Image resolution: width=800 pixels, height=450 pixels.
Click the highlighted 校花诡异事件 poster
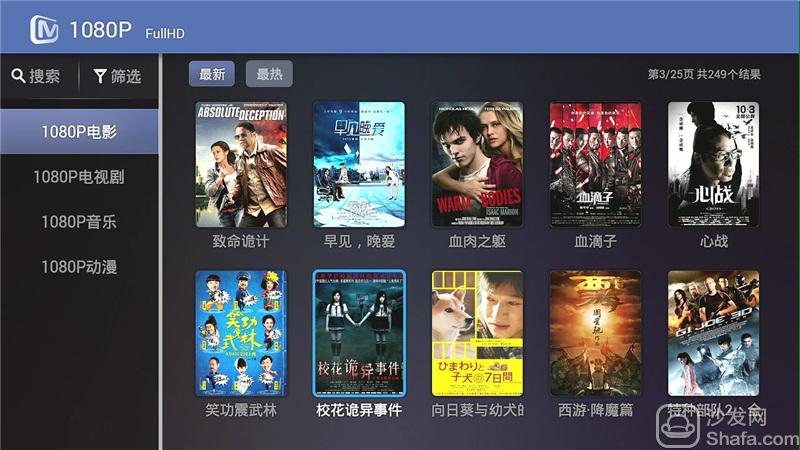coord(359,333)
